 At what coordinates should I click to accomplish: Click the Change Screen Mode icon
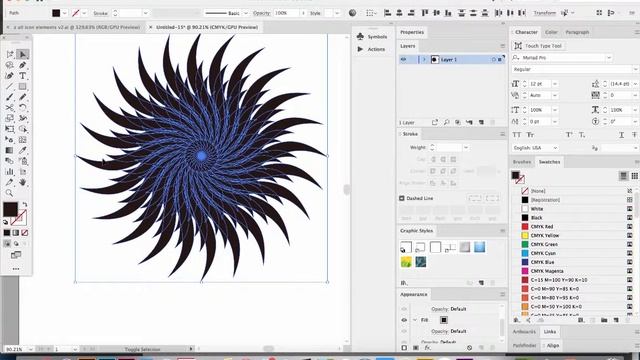(16, 255)
